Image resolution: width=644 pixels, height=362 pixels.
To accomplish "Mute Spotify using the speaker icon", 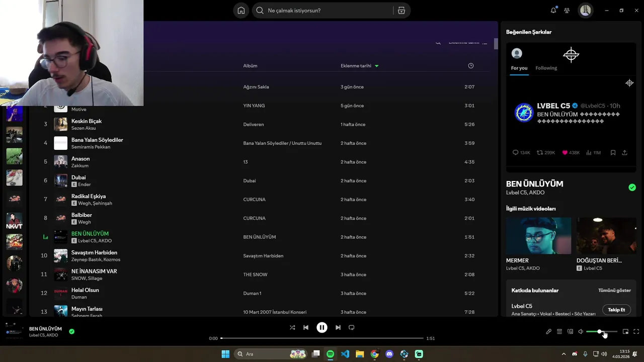I will pos(581,332).
